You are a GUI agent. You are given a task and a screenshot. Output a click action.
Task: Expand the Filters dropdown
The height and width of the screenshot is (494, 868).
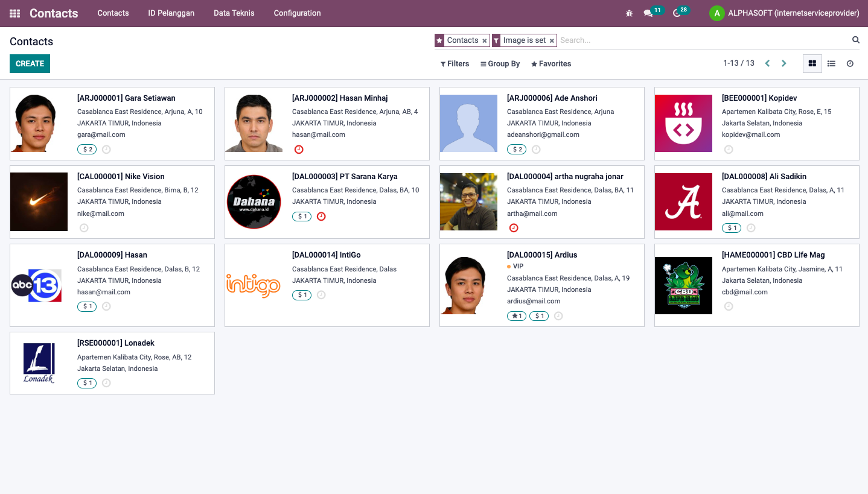point(455,64)
